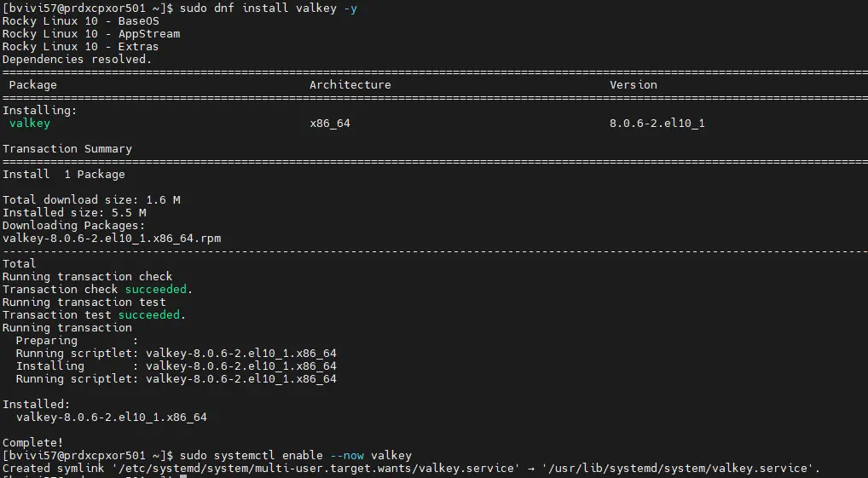Click the 'Created symlink' output line

point(411,468)
